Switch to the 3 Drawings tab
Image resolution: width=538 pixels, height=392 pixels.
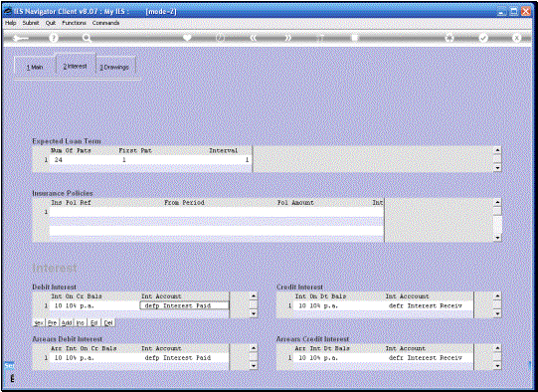pos(114,67)
